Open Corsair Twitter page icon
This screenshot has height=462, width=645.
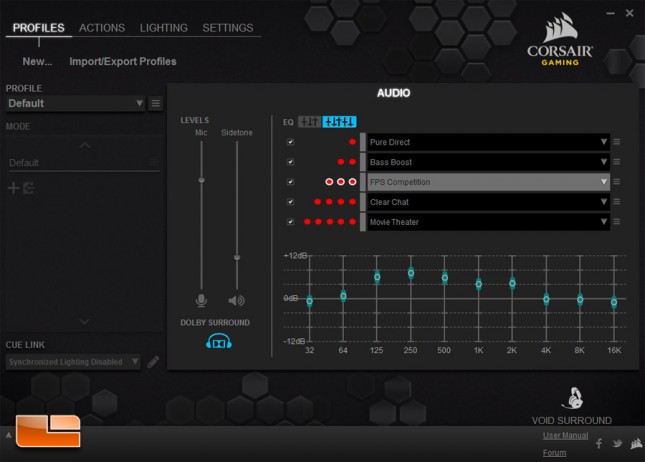(x=617, y=443)
